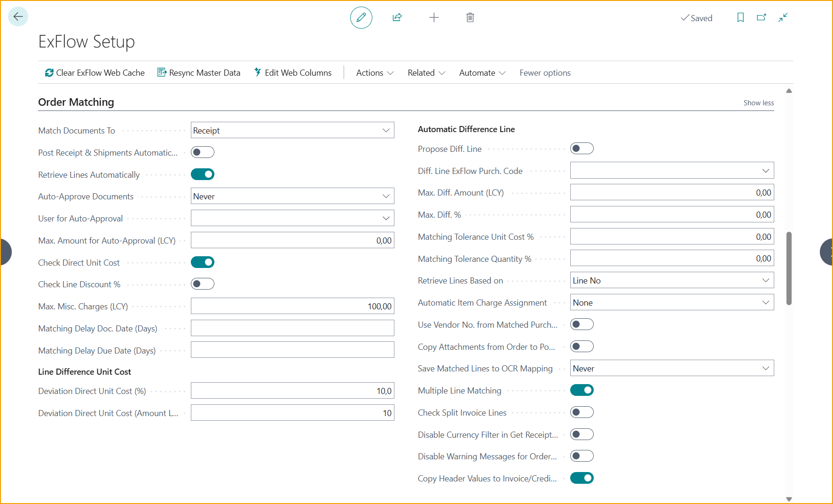This screenshot has height=504, width=833.
Task: Toggle Copy Attachments from Order switch
Action: 582,346
